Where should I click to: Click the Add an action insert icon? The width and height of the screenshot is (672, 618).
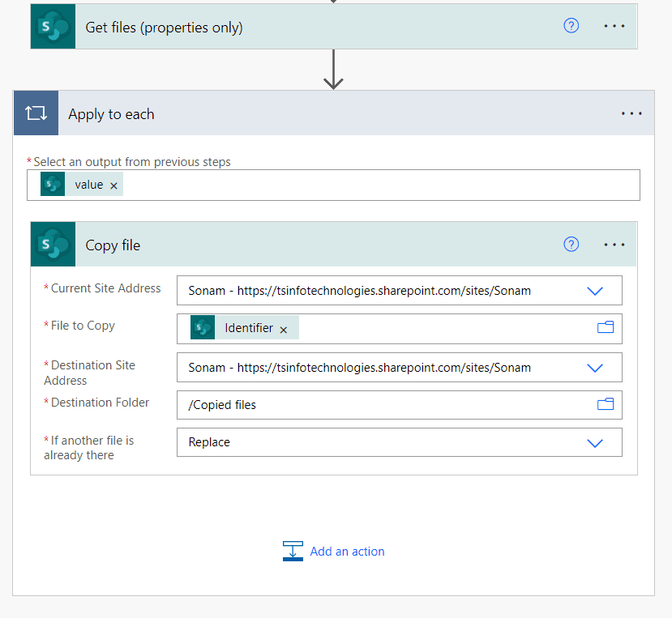click(x=293, y=551)
